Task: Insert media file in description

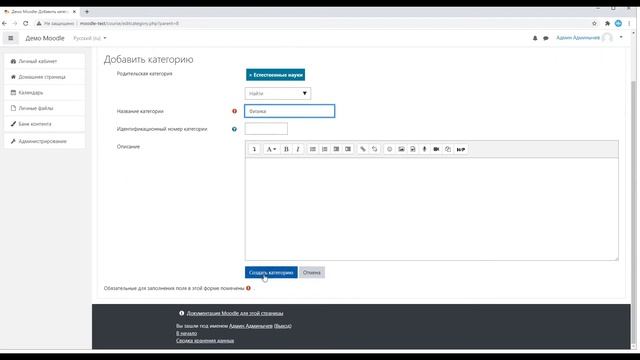Action: (x=413, y=149)
